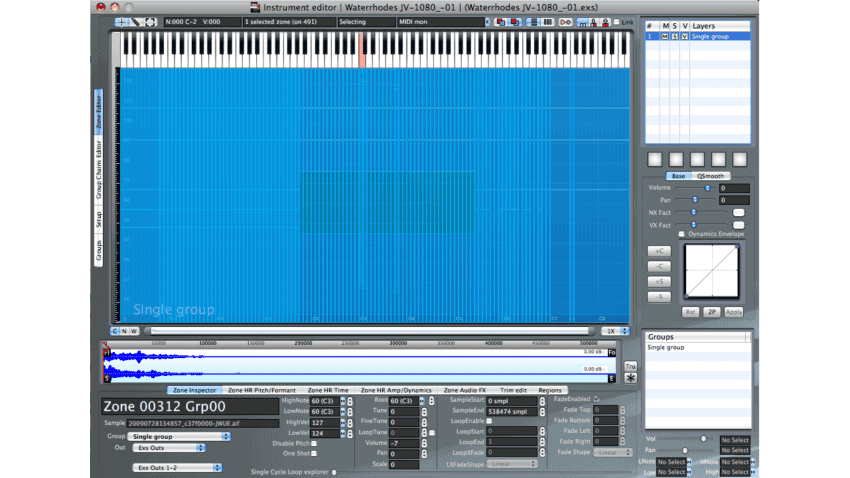Click the SampleEnd input field

[x=511, y=411]
